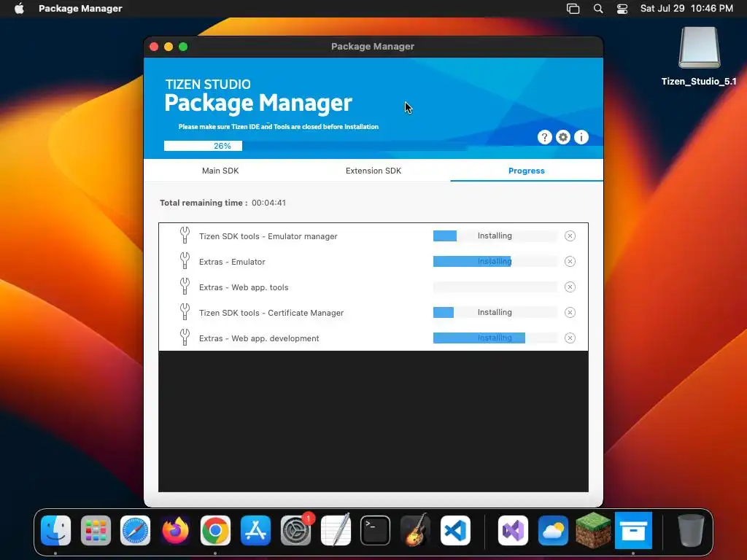
Task: Select Tizen SDK tools - Certificate Manager text
Action: [271, 313]
